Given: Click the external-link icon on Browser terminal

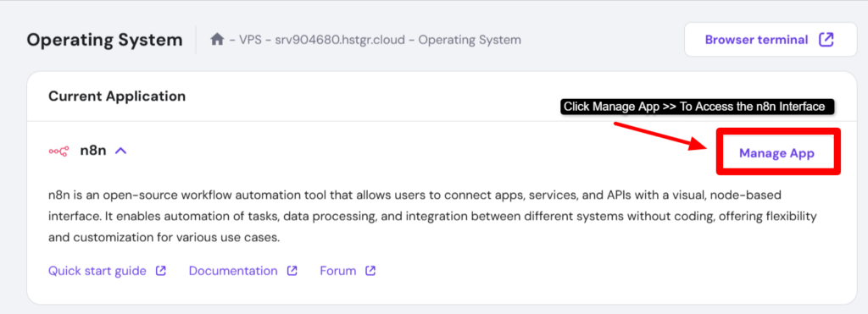Looking at the screenshot, I should tap(826, 40).
